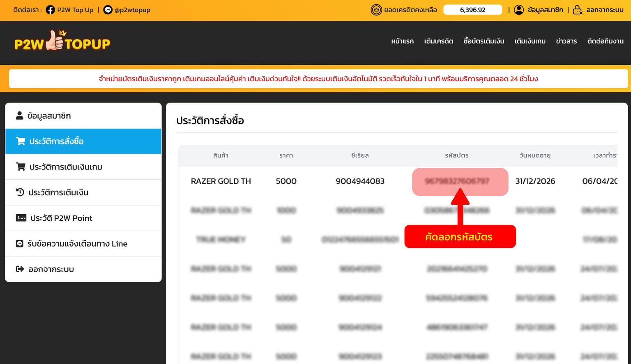Viewport: 631px width, 364px height.
Task: Click the cart icon beside ประวัติการเติมเงินเกม
Action: tap(21, 167)
